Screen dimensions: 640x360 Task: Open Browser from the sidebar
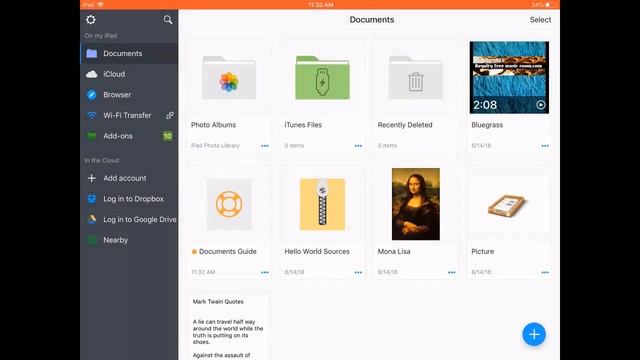coord(129,95)
